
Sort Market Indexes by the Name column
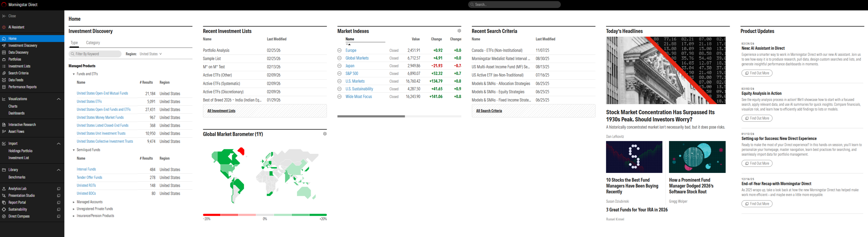[x=350, y=39]
